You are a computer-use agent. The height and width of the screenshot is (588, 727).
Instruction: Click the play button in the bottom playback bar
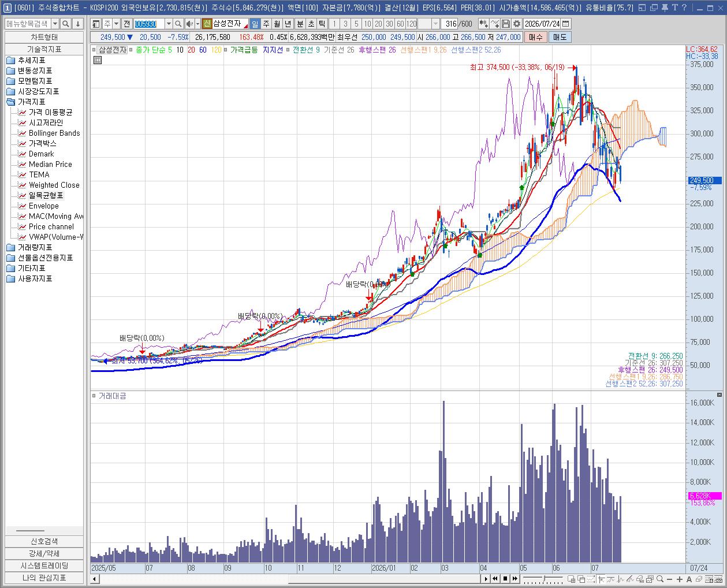coord(486,579)
